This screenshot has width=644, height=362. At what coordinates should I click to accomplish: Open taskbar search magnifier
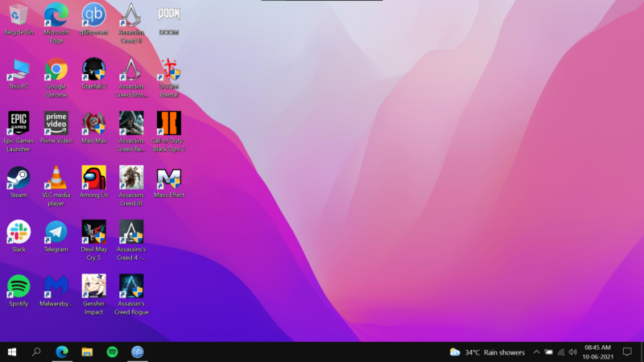click(x=36, y=352)
